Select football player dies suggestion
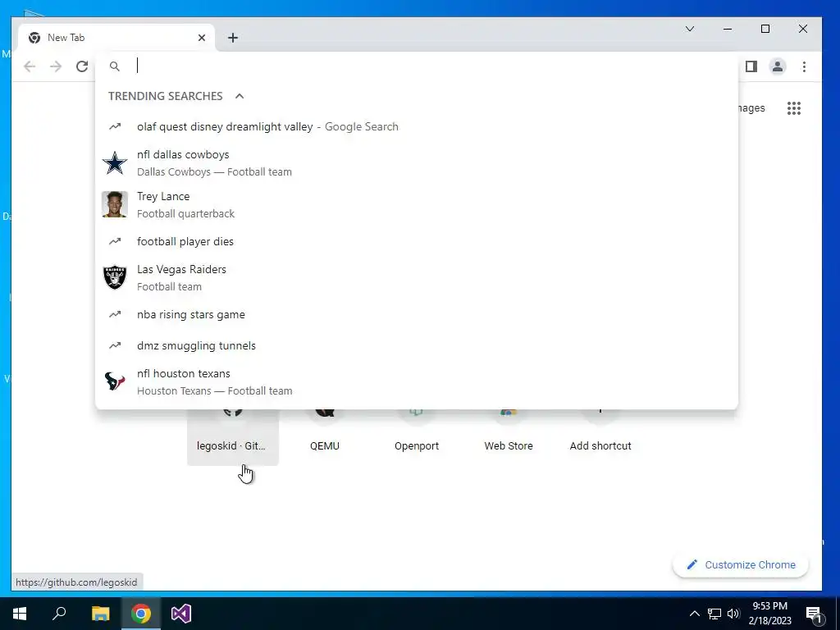This screenshot has height=630, width=840. pyautogui.click(x=417, y=242)
